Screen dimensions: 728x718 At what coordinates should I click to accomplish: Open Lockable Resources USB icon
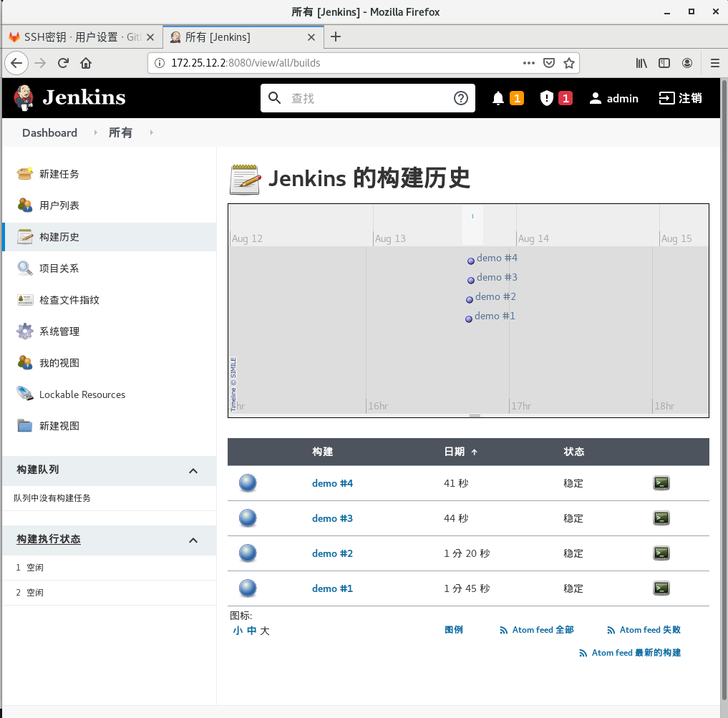coord(24,394)
